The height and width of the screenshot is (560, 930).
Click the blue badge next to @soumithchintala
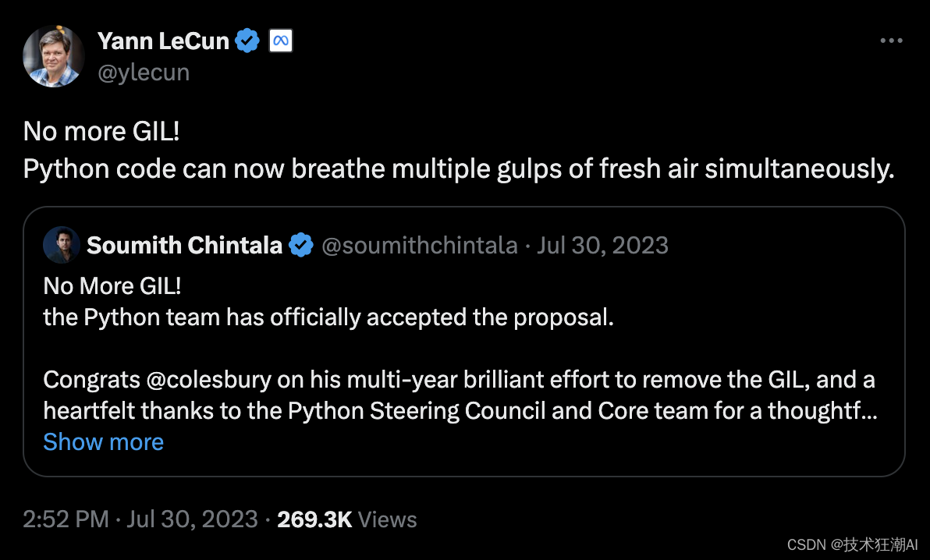coord(301,245)
